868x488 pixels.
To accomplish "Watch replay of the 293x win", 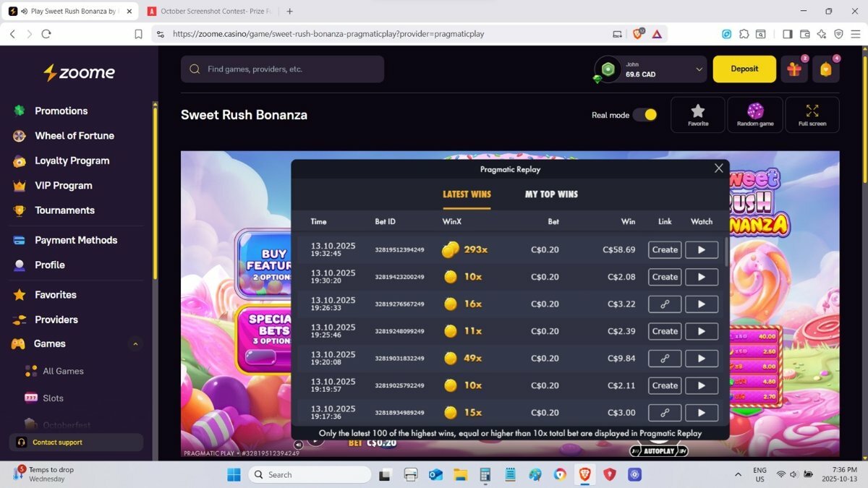I will point(701,250).
